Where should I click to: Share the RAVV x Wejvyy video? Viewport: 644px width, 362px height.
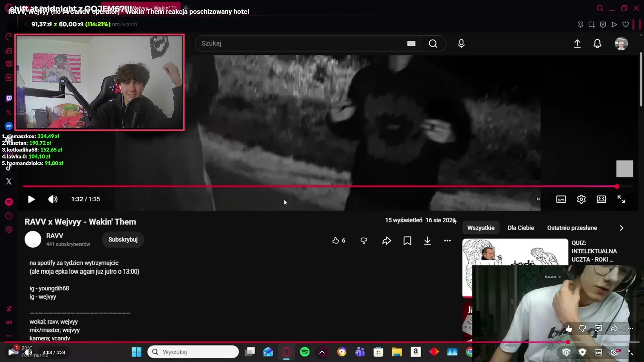point(386,241)
